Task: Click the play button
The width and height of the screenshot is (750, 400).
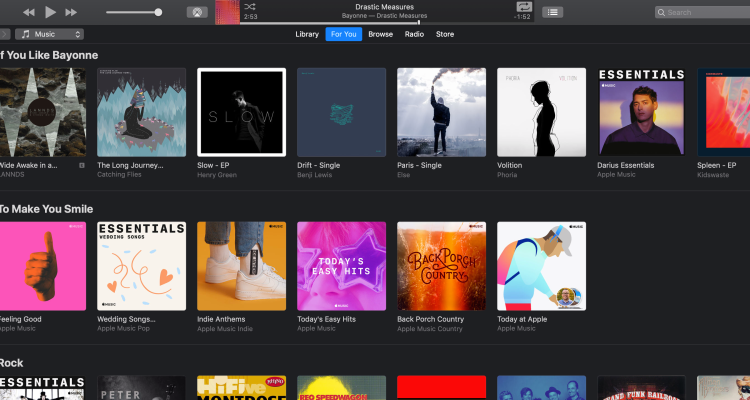Action: click(x=50, y=12)
